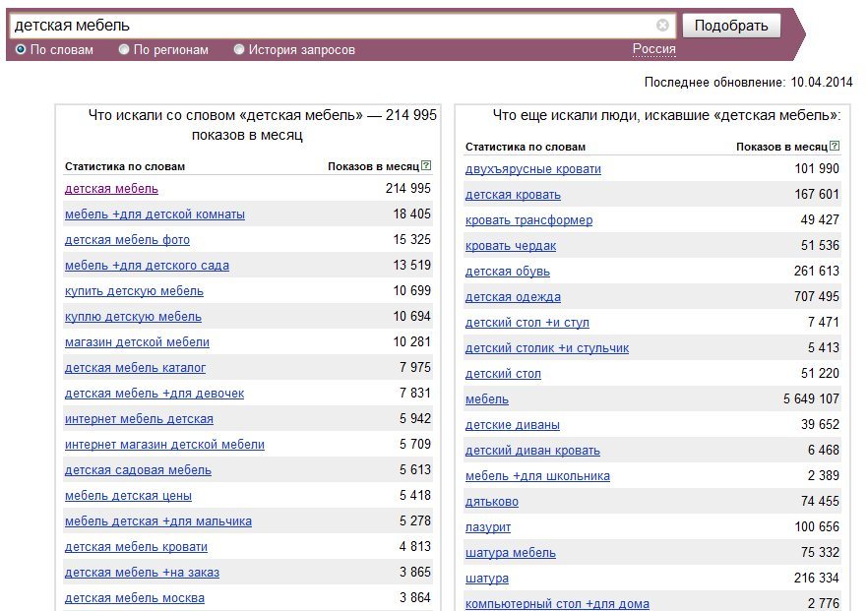Open 'мебель +для детской комнаты' link
The height and width of the screenshot is (611, 868).
155,214
